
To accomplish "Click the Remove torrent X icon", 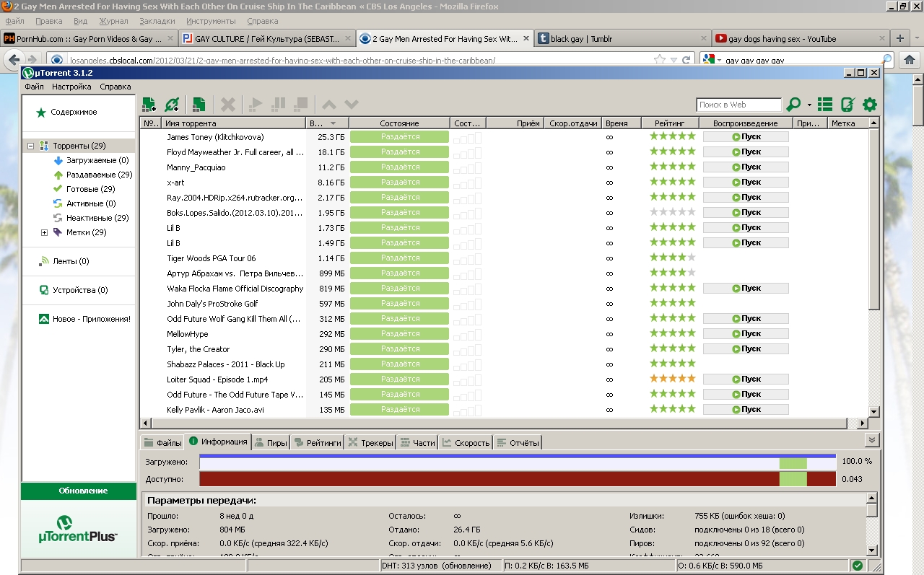I will 227,105.
